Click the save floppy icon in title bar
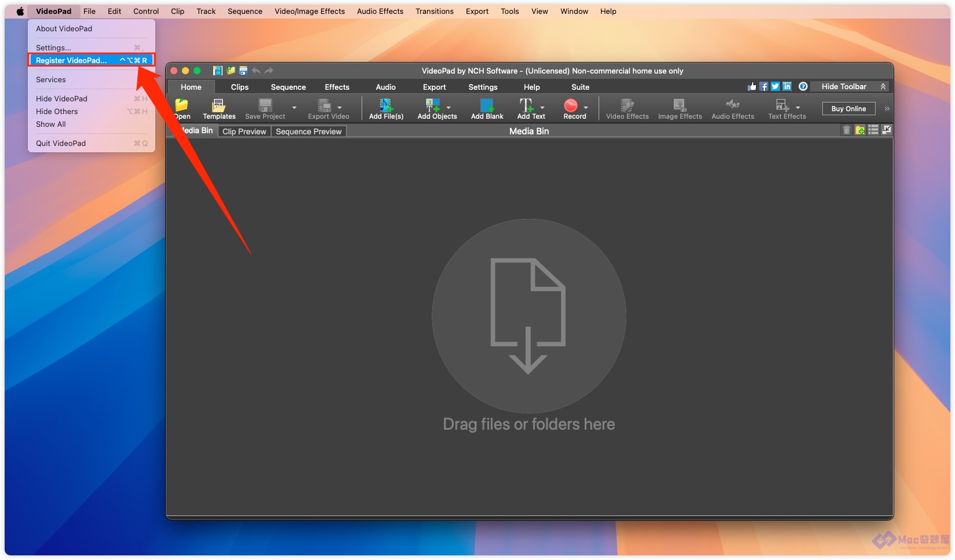 pos(243,71)
